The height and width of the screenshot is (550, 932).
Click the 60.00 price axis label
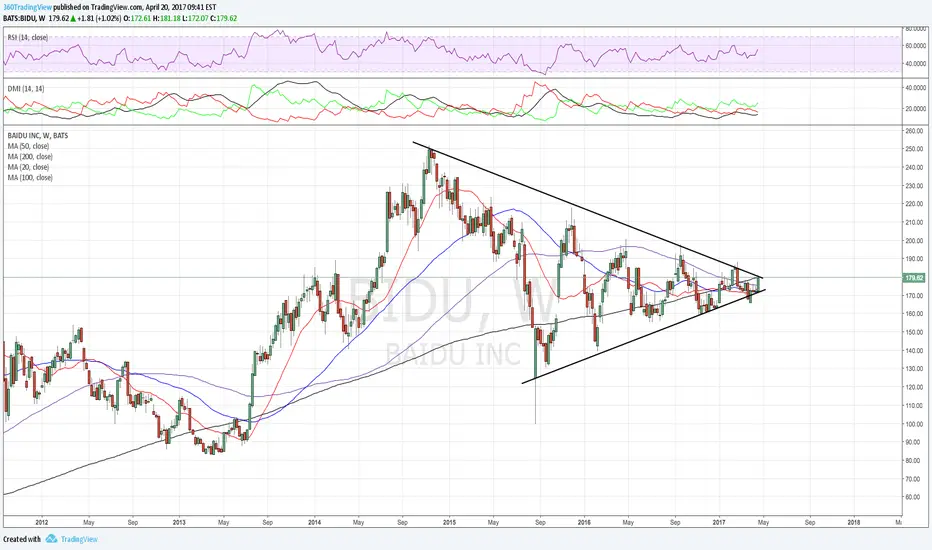point(914,497)
